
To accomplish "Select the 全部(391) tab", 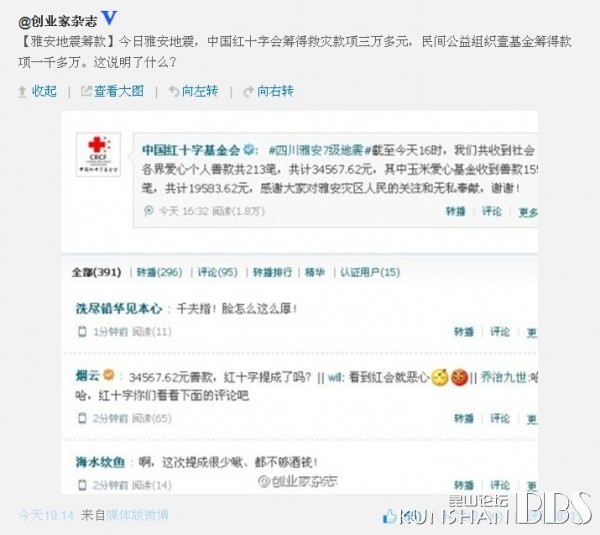I will point(96,272).
